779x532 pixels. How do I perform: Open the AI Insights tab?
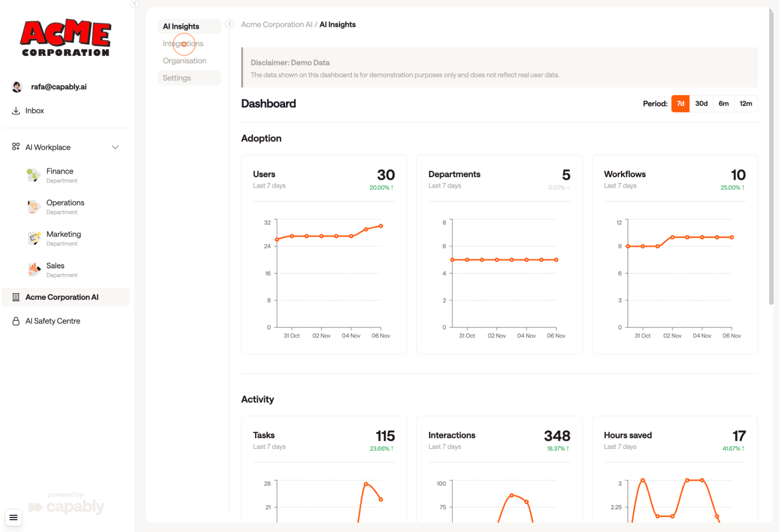pos(189,26)
